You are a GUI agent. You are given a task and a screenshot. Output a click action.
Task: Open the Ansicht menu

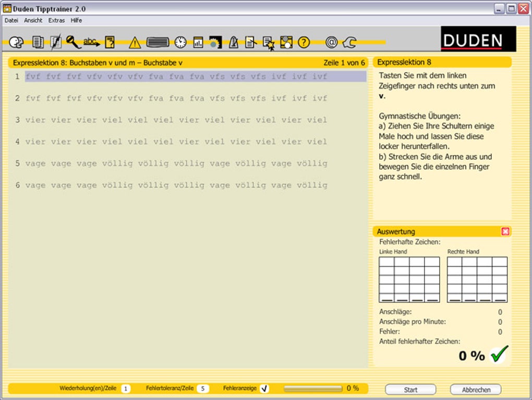33,20
